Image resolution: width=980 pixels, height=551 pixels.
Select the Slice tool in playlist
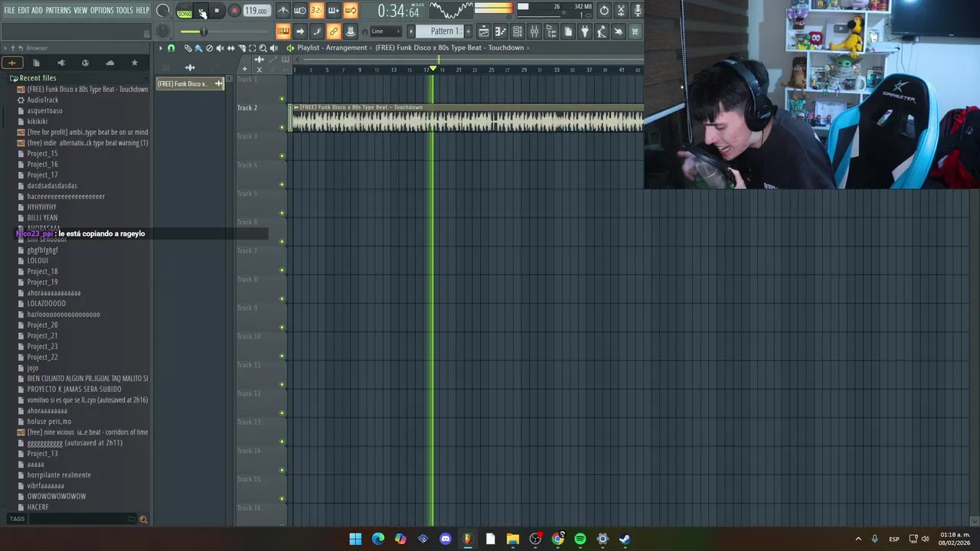coord(242,48)
